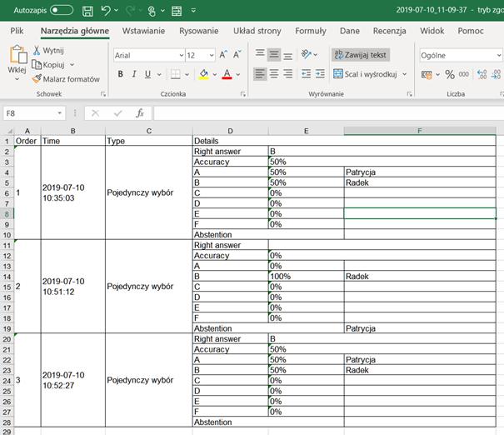Switch to the Rysowanie tab
The width and height of the screenshot is (504, 435).
(198, 31)
